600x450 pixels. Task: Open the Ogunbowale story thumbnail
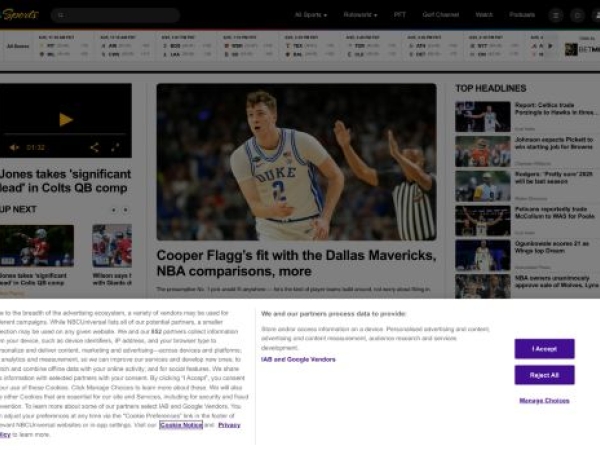point(483,255)
